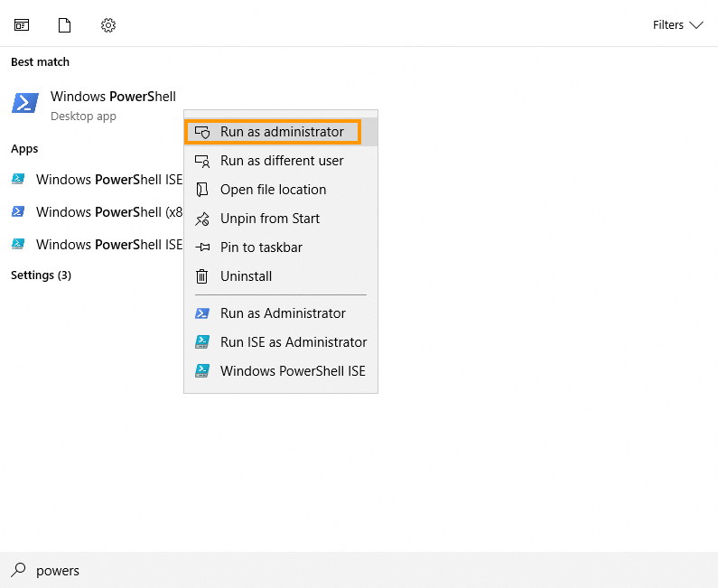Image resolution: width=718 pixels, height=588 pixels.
Task: Click the Windows PowerShell (x86) icon
Action: [18, 211]
